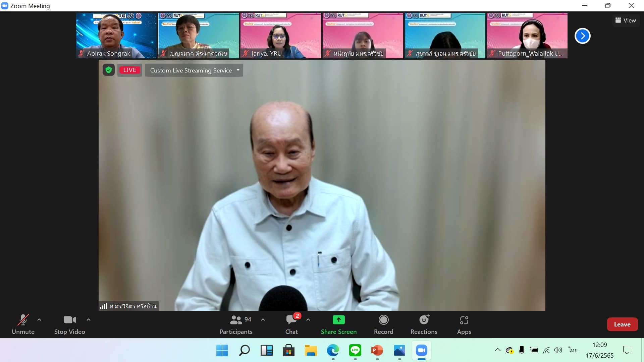Image resolution: width=644 pixels, height=362 pixels.
Task: Open the Reactions menu
Action: point(424,324)
